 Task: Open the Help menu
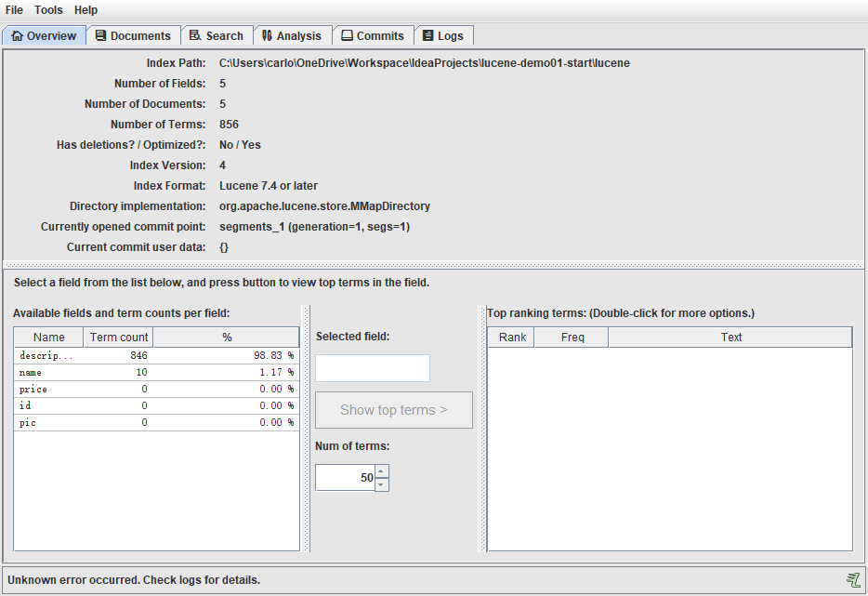click(85, 10)
